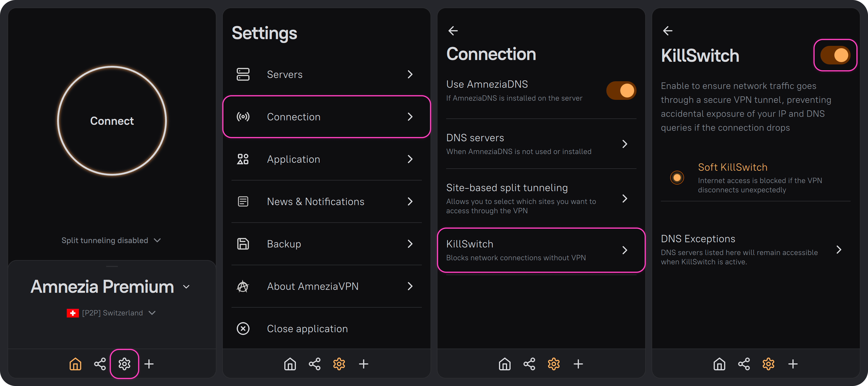Click the chevron on About AmneziaVPN row
This screenshot has height=386, width=868.
(410, 286)
